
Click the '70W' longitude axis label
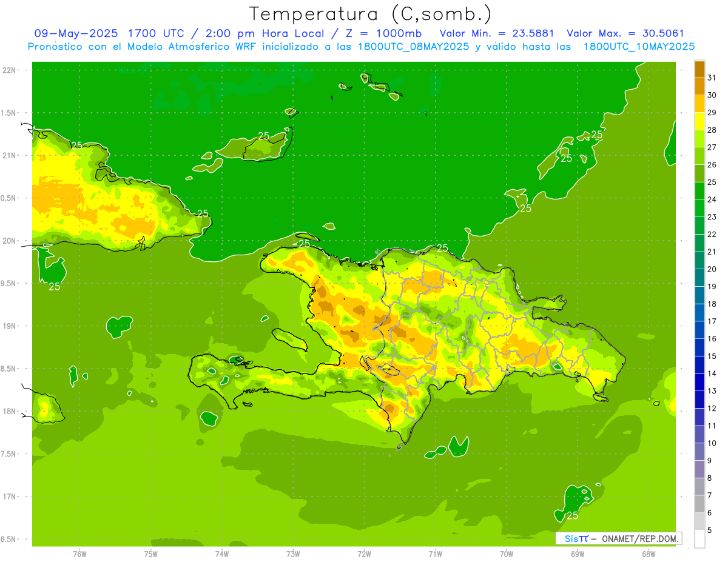click(507, 554)
